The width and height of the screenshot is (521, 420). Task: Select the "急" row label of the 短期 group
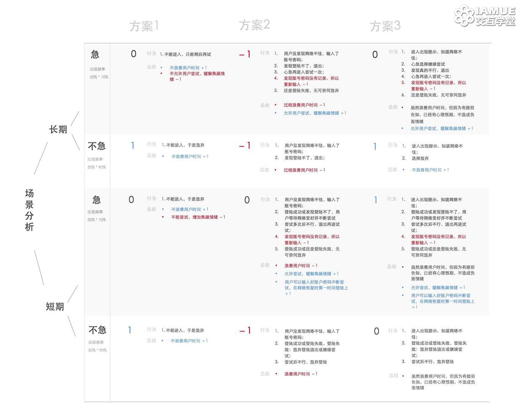(x=96, y=199)
